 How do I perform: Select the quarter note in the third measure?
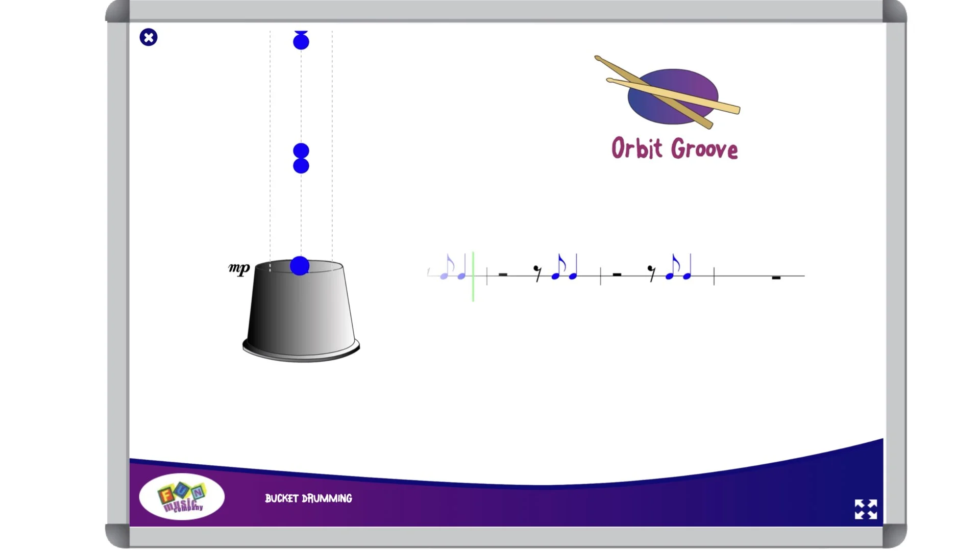tap(688, 275)
